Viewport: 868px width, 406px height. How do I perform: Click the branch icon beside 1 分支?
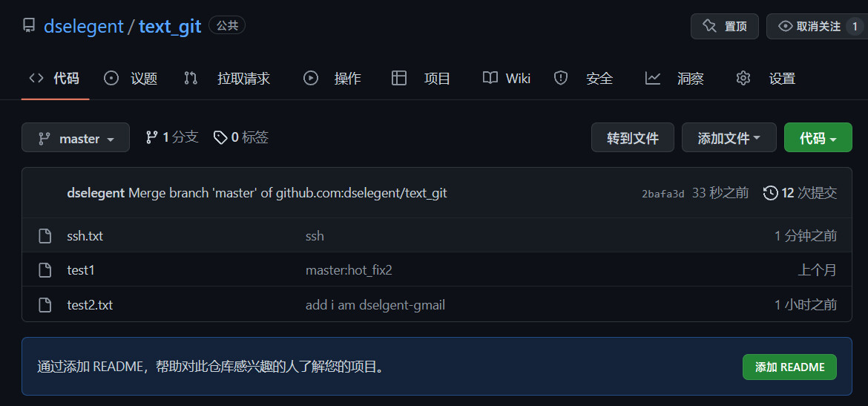151,137
